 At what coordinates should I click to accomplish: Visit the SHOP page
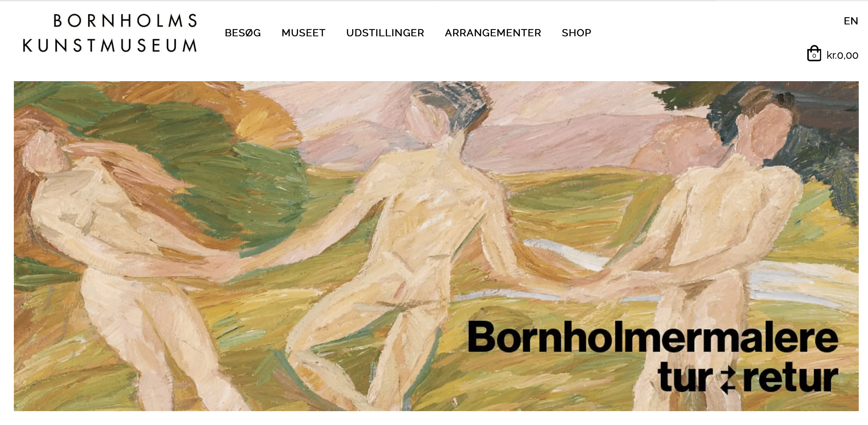[576, 33]
